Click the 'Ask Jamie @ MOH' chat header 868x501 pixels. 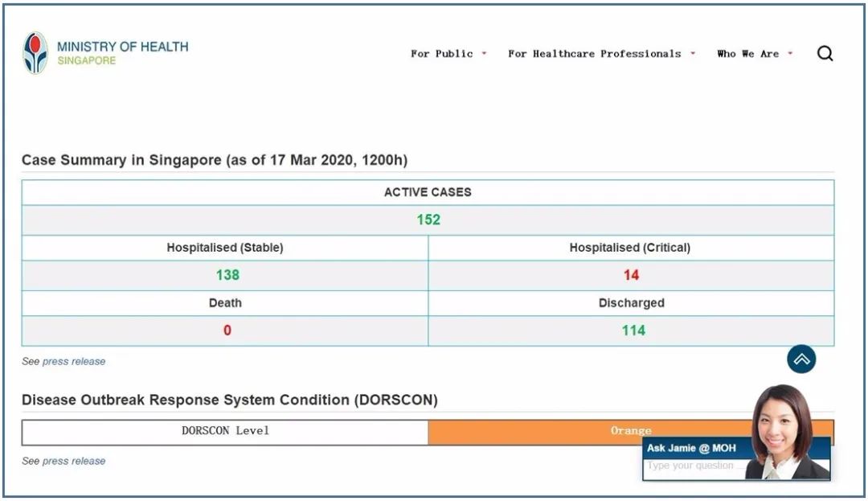(693, 448)
